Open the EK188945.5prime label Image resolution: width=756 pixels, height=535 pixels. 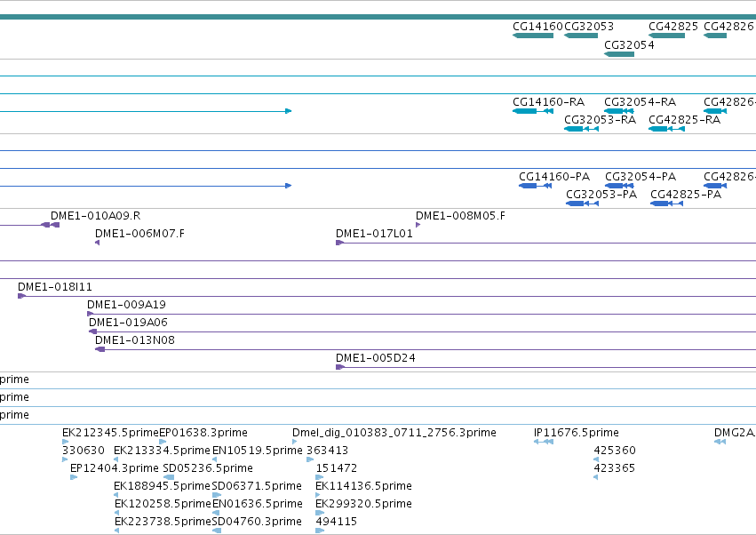[162, 486]
